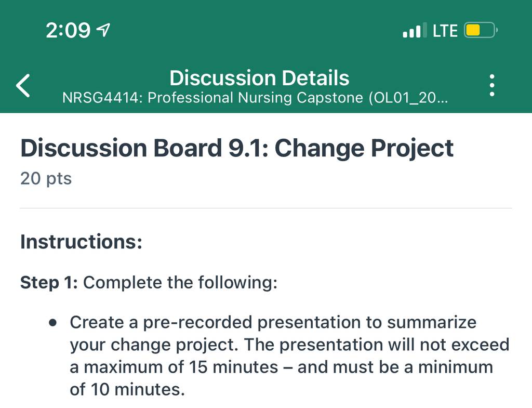This screenshot has width=532, height=408.
Task: Tap the NRSG4414 course name subtitle
Action: 255,98
